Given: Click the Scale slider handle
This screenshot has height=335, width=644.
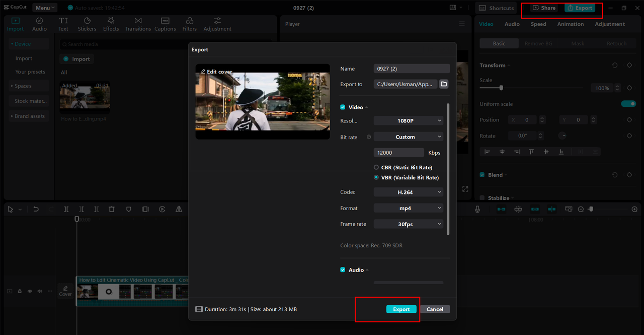Looking at the screenshot, I should pyautogui.click(x=501, y=88).
